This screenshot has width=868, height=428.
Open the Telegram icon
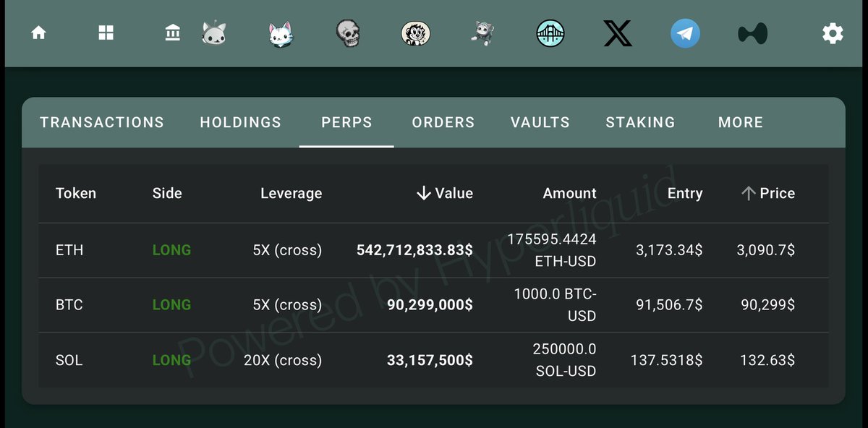coord(685,33)
